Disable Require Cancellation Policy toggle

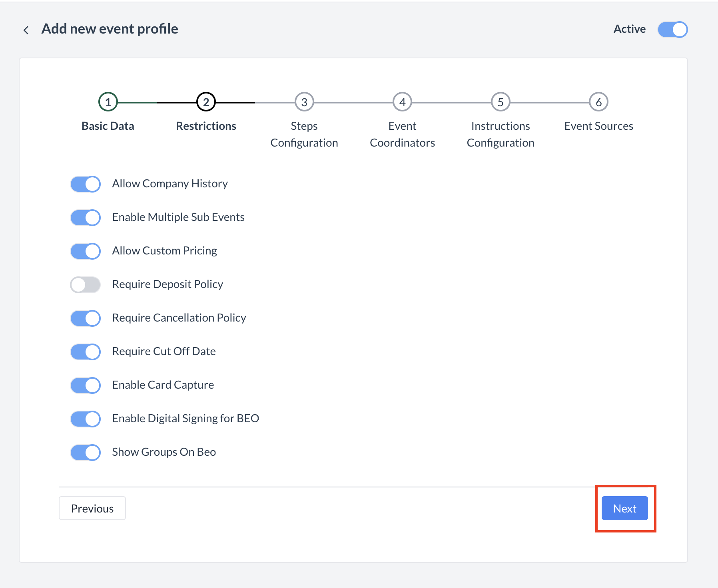[86, 318]
